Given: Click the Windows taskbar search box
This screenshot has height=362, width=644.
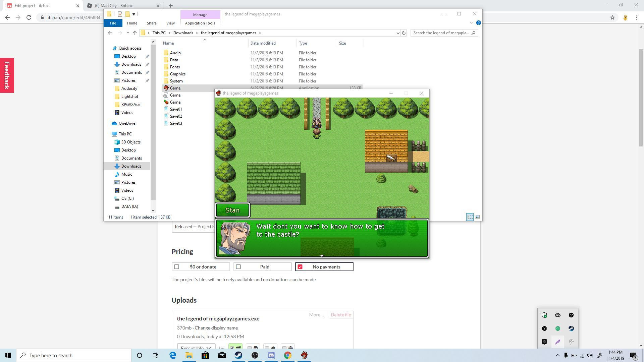Looking at the screenshot, I should 74,355.
